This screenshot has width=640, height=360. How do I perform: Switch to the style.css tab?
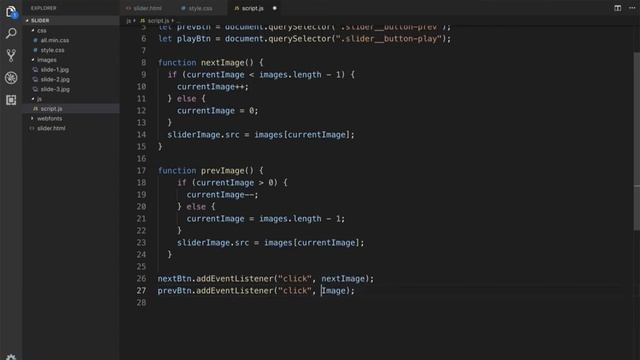click(197, 8)
